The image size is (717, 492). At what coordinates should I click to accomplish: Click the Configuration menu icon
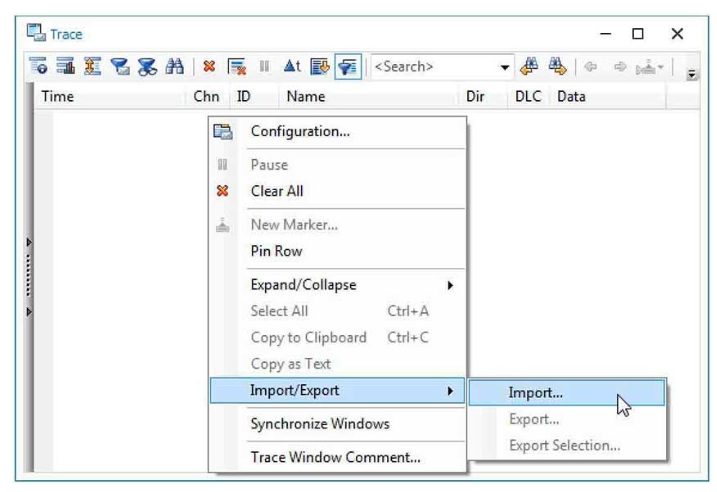[223, 132]
